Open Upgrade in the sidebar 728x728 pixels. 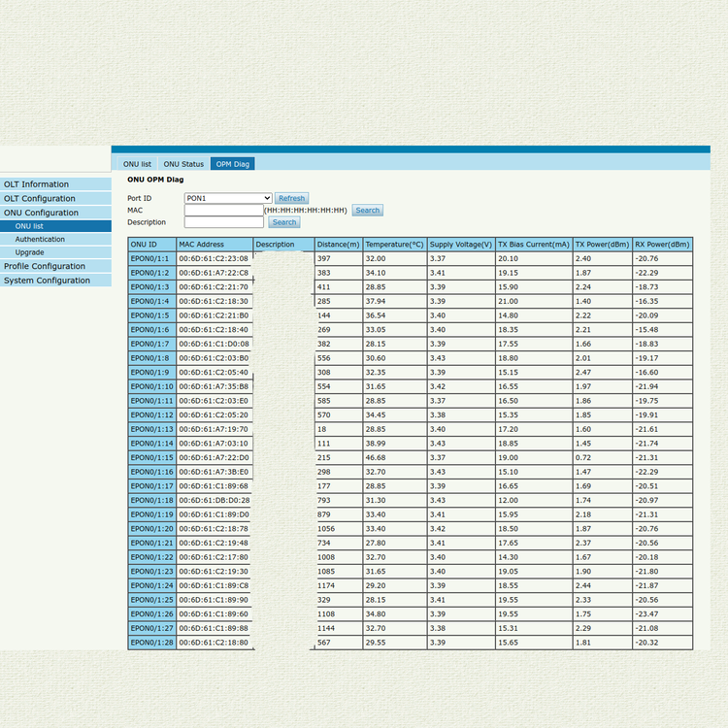click(x=29, y=252)
